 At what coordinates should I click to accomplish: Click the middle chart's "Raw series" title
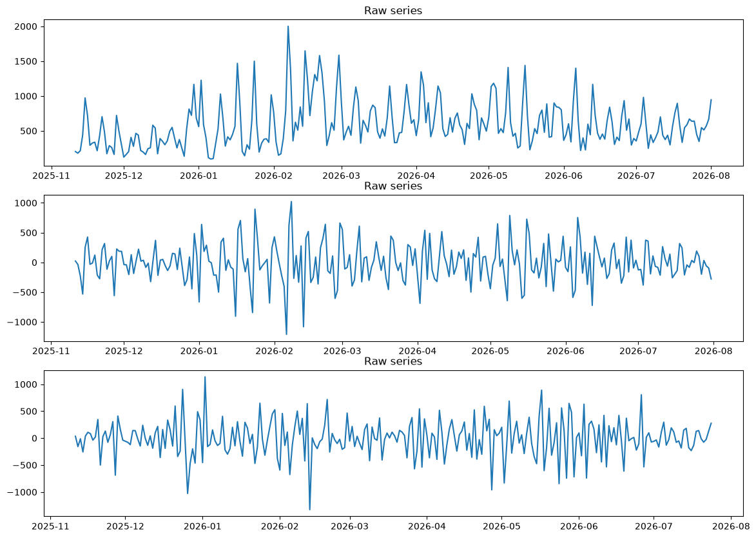[x=393, y=186]
